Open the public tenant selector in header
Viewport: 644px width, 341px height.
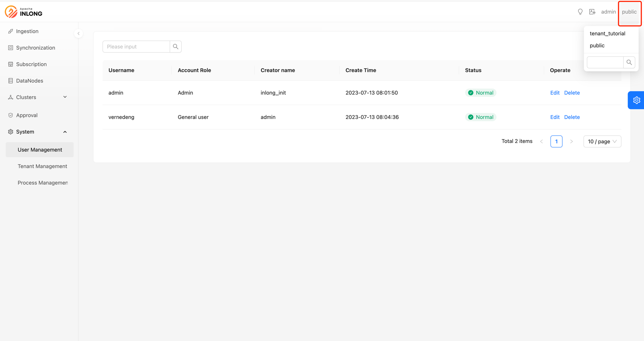[x=629, y=12]
